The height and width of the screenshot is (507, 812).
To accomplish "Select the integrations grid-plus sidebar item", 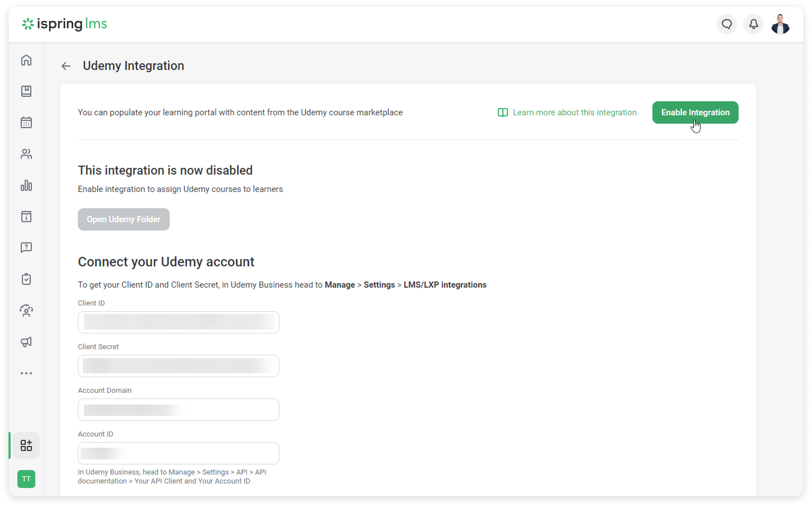I will [x=26, y=445].
